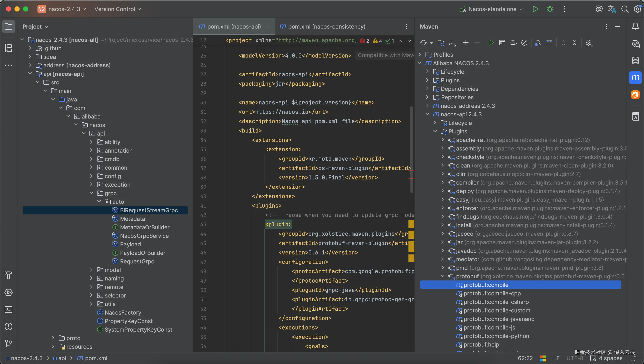Image resolution: width=644 pixels, height=364 pixels.
Task: Open nacos-2.4.3 project dropdown
Action: click(62, 9)
